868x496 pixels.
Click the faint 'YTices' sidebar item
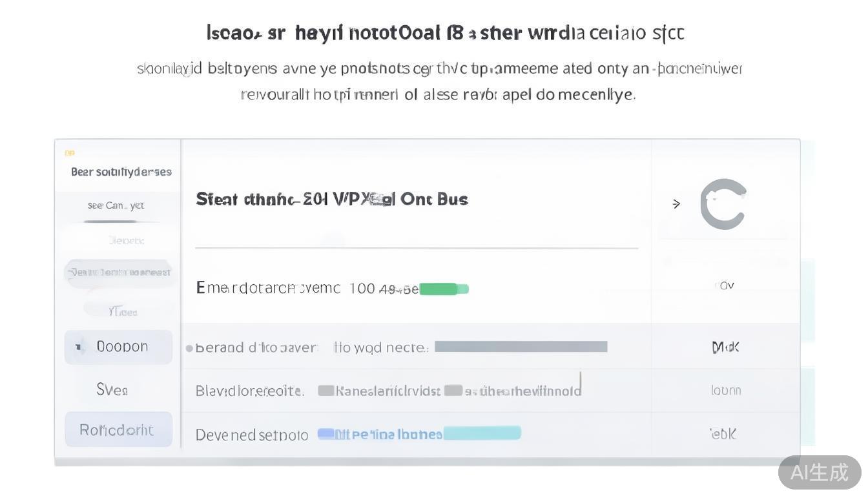(x=122, y=312)
